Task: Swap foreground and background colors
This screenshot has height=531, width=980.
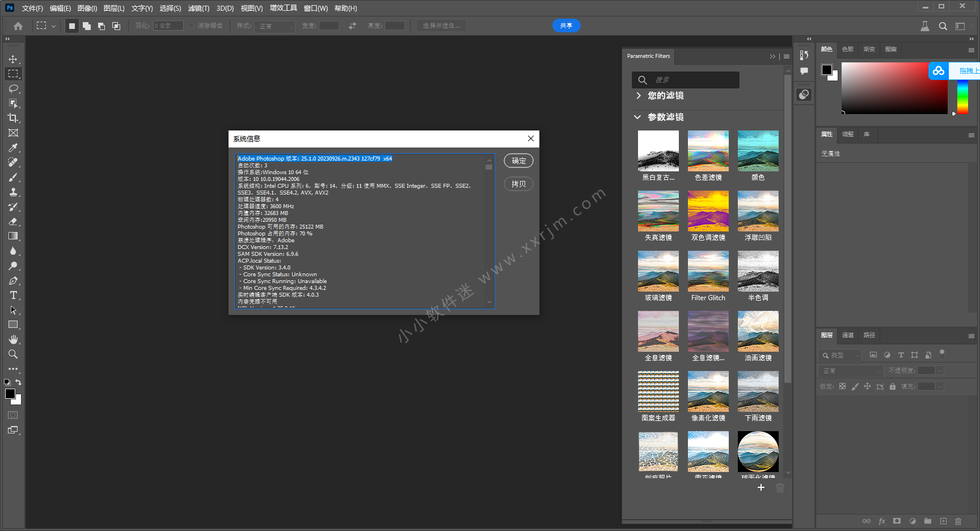Action: (x=19, y=382)
